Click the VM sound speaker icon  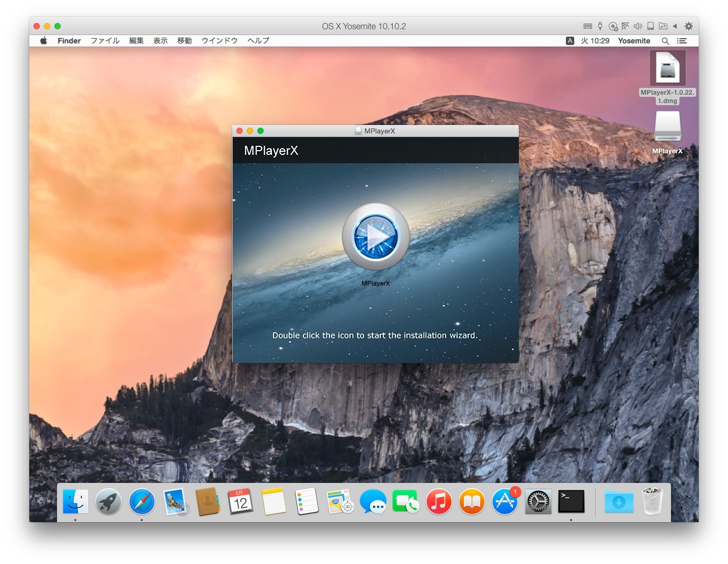point(638,26)
